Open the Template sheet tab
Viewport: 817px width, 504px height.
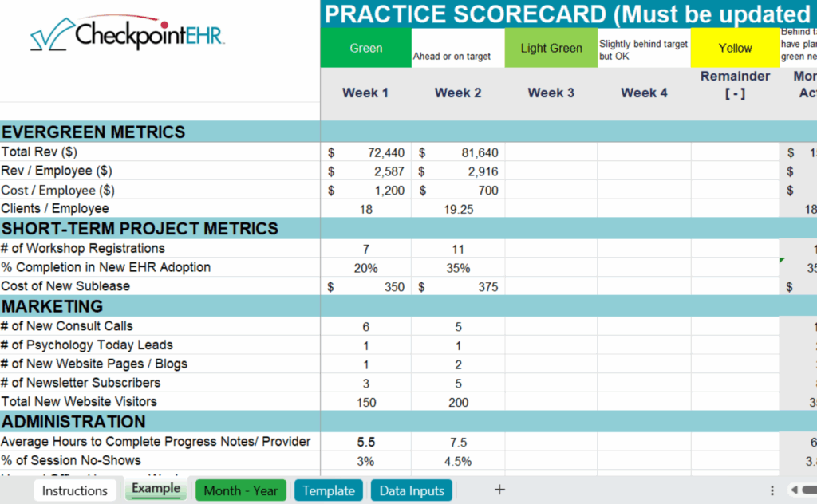click(x=329, y=490)
